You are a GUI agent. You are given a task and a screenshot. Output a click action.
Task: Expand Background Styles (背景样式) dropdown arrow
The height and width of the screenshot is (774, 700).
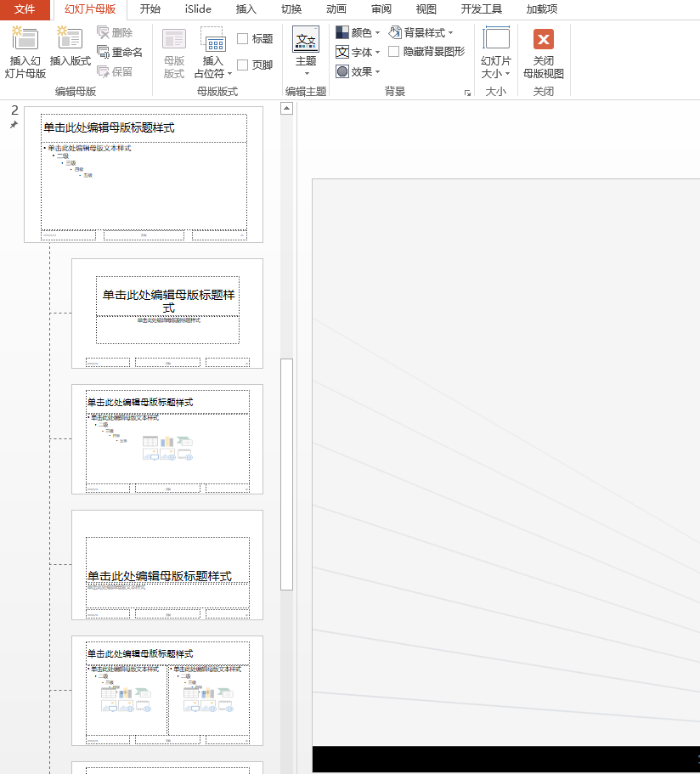(451, 33)
